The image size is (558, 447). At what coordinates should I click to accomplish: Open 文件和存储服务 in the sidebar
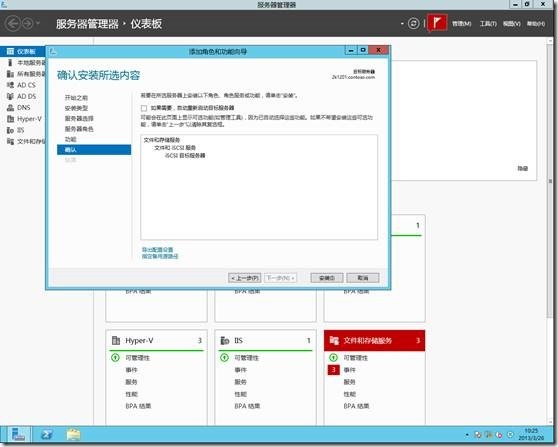(26, 141)
